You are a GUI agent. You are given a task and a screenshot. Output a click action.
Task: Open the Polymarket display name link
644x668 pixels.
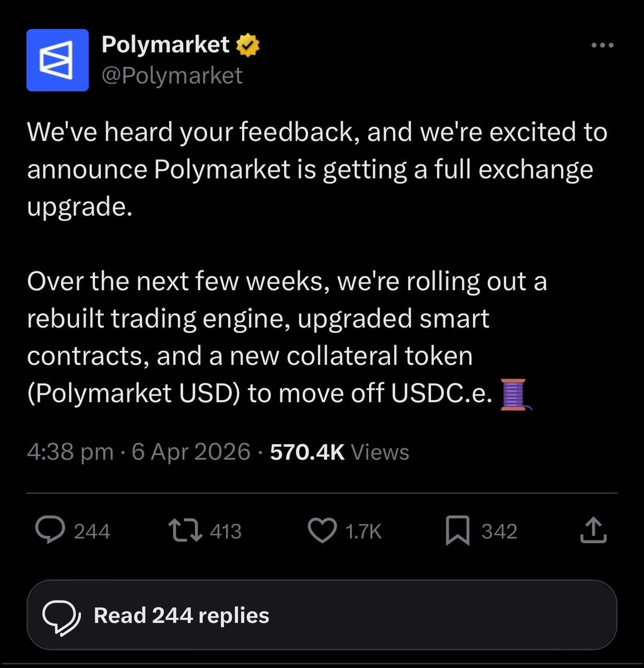click(165, 45)
